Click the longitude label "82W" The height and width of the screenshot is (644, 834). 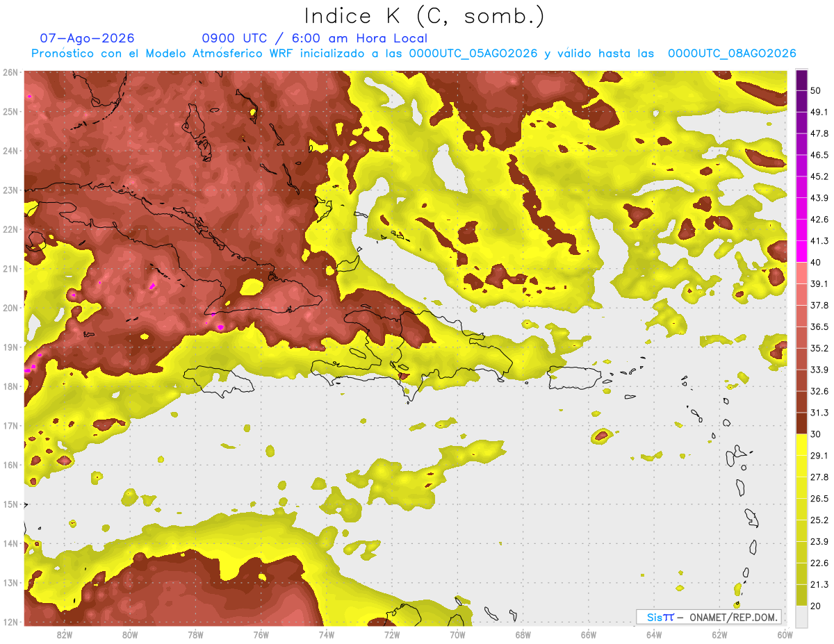(65, 634)
